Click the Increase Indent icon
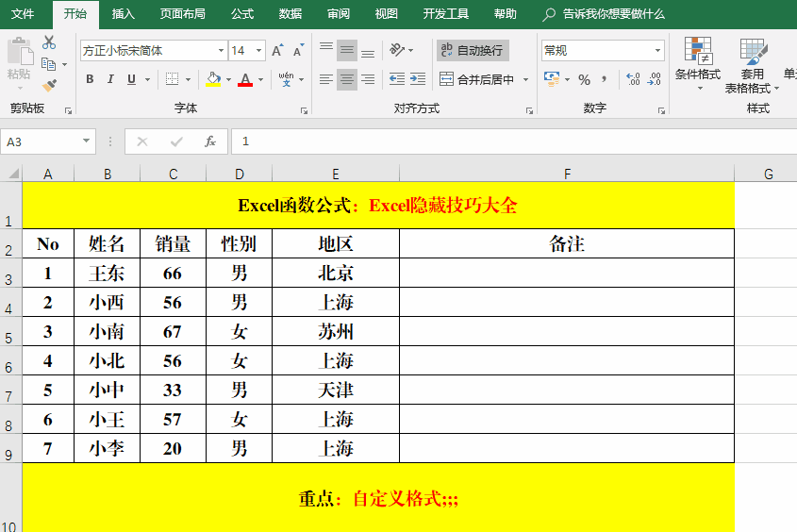Screen dimensions: 797x532 pyautogui.click(x=418, y=79)
